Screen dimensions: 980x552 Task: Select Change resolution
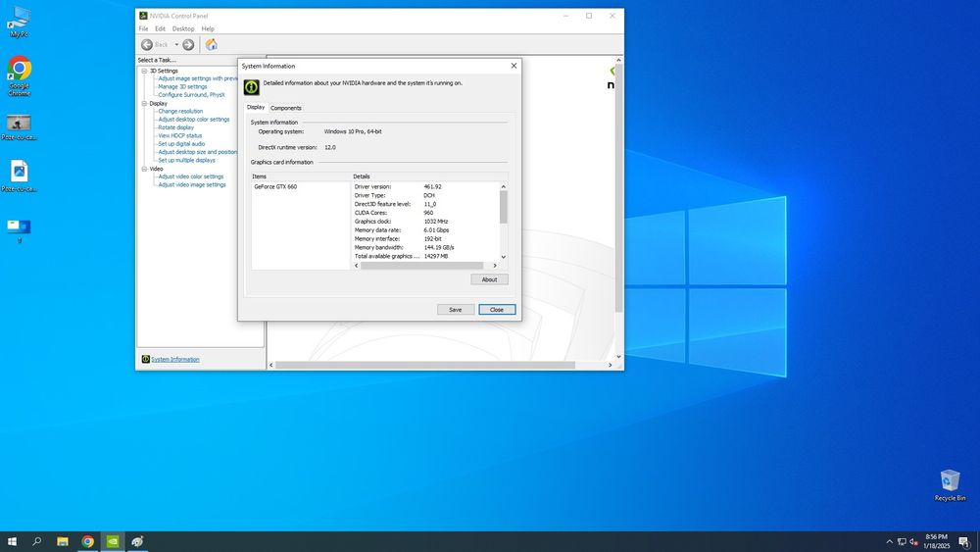coord(180,111)
